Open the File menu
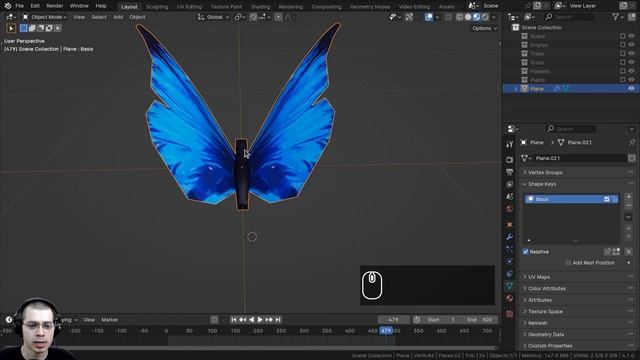640x360 pixels. 19,6
